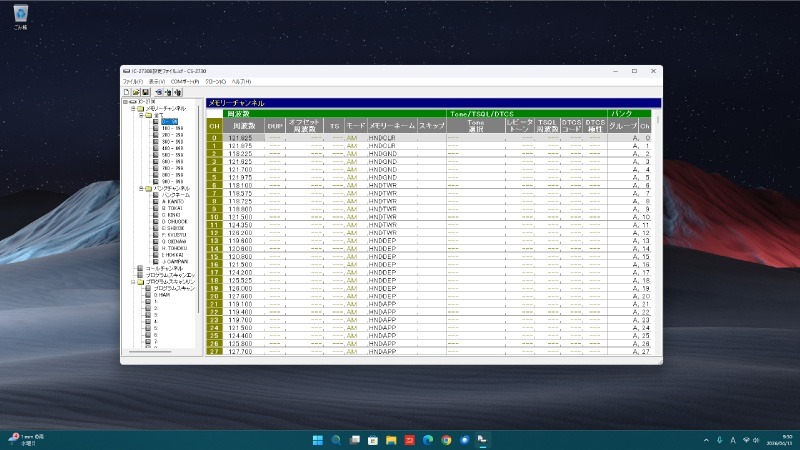Click the frequency cell 118.100 in channel 6
This screenshot has width=800, height=450.
[240, 185]
